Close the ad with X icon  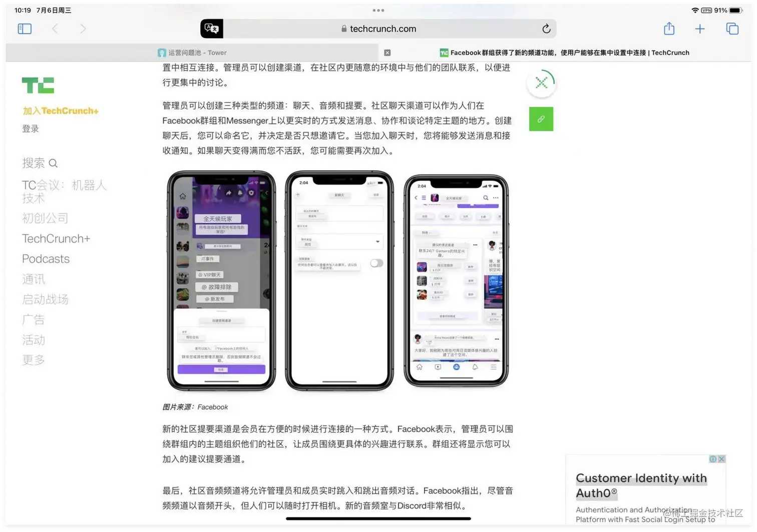coord(721,459)
